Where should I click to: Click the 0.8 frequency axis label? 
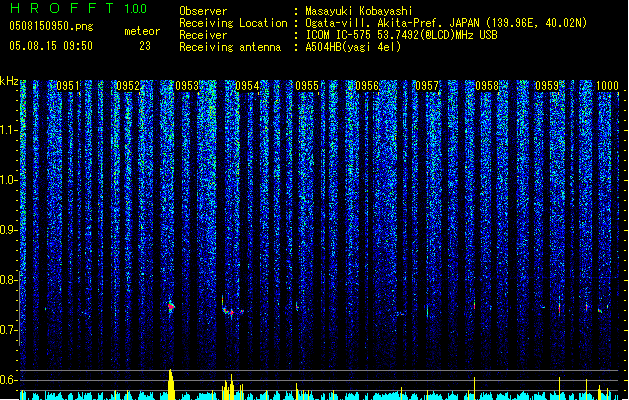9,280
